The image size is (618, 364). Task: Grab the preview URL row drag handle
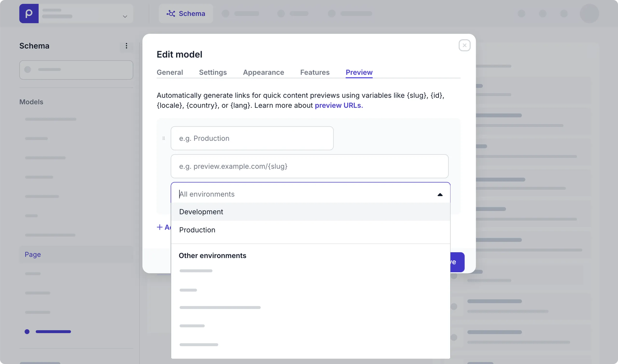(164, 138)
